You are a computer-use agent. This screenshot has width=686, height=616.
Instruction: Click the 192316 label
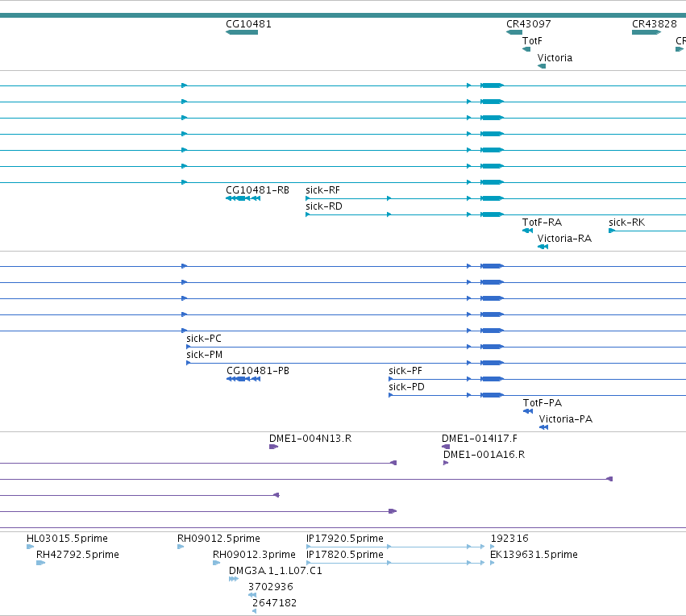[x=509, y=539]
